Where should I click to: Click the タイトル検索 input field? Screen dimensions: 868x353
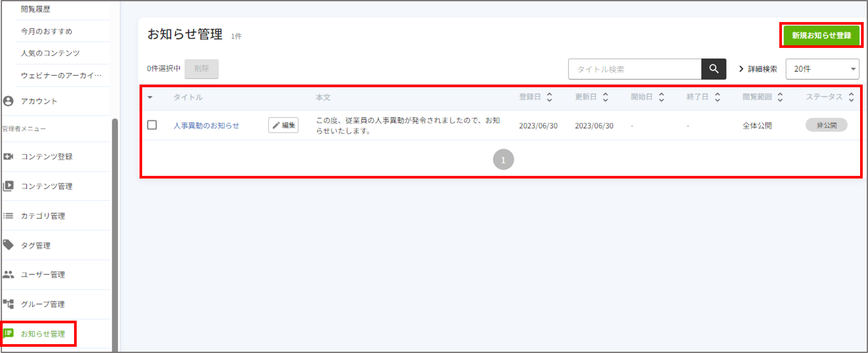point(635,69)
